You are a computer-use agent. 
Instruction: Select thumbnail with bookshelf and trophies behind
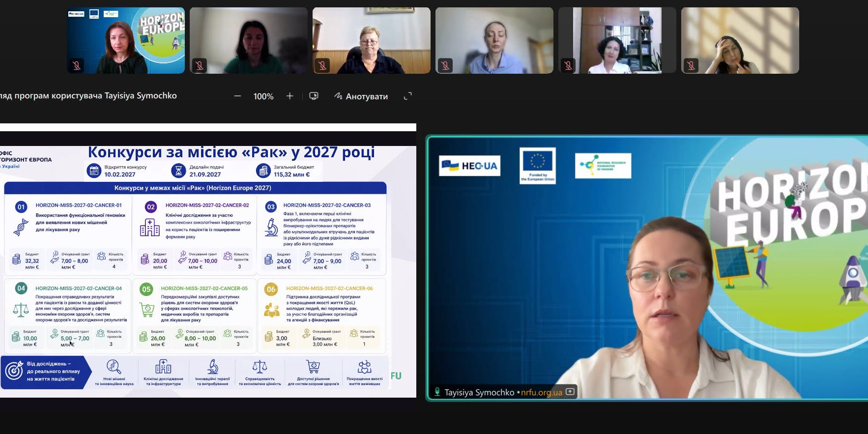617,40
